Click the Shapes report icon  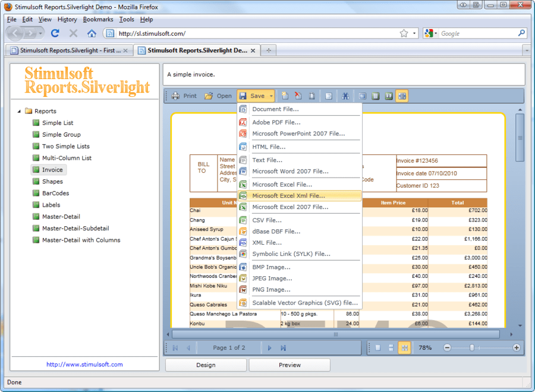(x=36, y=181)
